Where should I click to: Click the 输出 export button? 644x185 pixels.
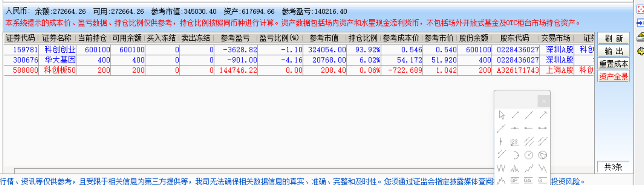(613, 51)
